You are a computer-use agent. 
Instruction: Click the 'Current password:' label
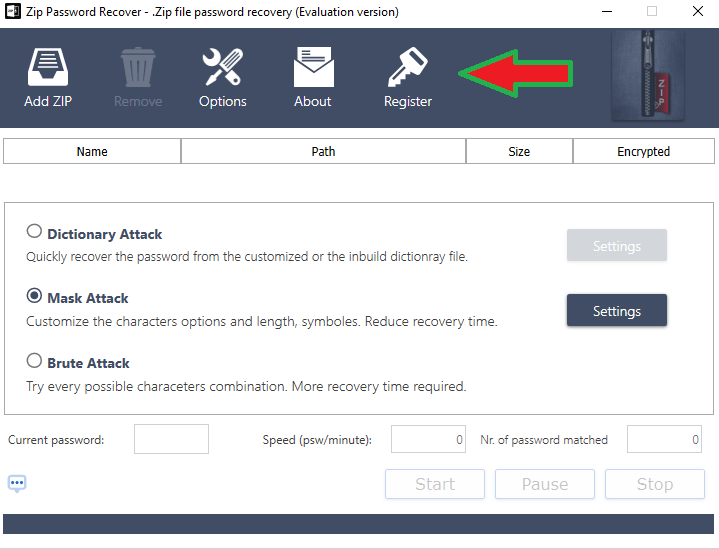click(x=56, y=440)
